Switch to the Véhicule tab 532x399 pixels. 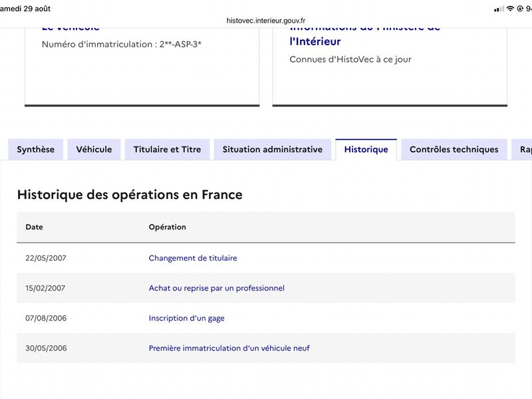click(94, 149)
